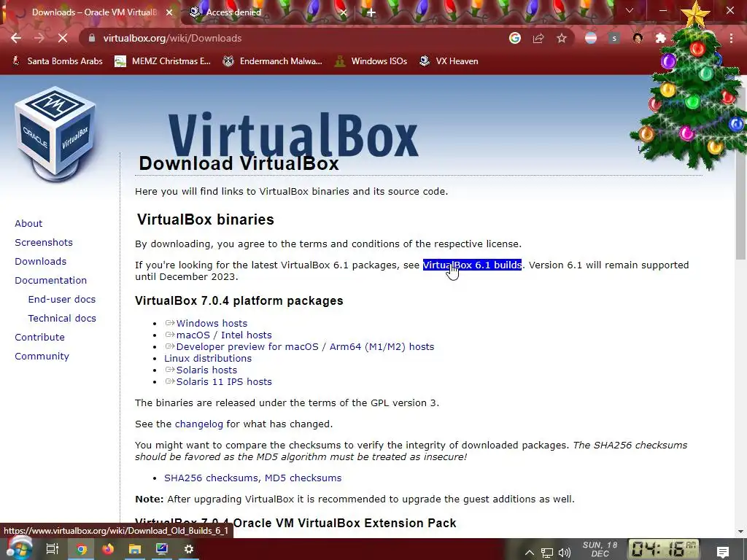Open the Contribute sidebar link
The height and width of the screenshot is (560, 747).
tap(39, 337)
